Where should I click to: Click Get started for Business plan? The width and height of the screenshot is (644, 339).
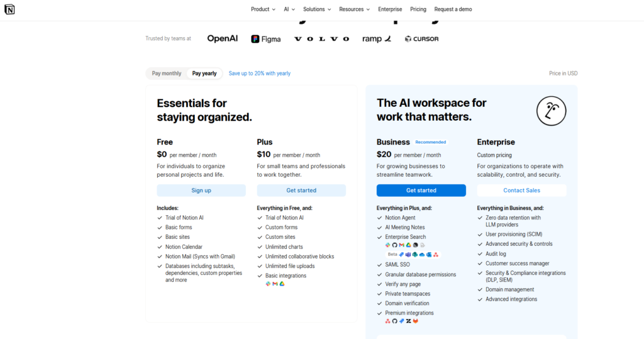(x=421, y=191)
